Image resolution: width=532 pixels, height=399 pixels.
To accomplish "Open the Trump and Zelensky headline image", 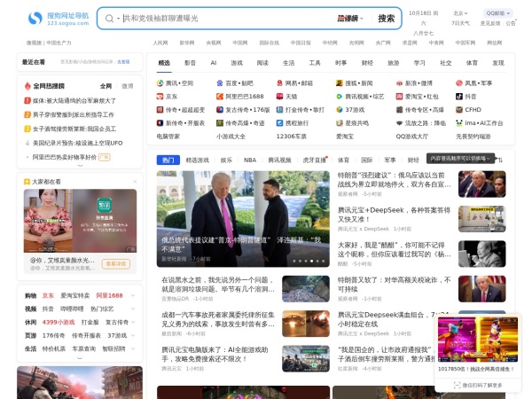I will point(243,218).
